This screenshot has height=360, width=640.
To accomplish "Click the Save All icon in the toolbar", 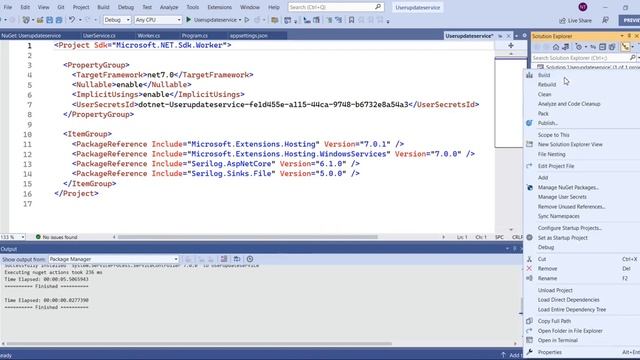I will (59, 20).
